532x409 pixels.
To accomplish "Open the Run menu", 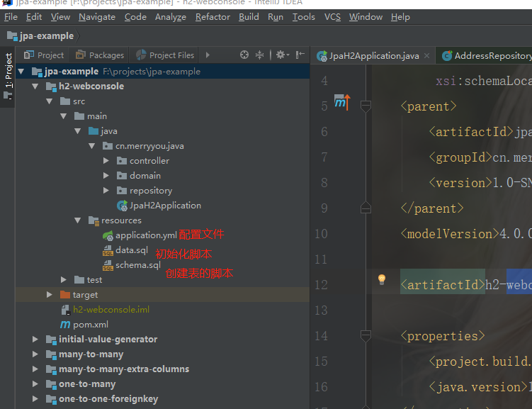I will click(x=276, y=17).
